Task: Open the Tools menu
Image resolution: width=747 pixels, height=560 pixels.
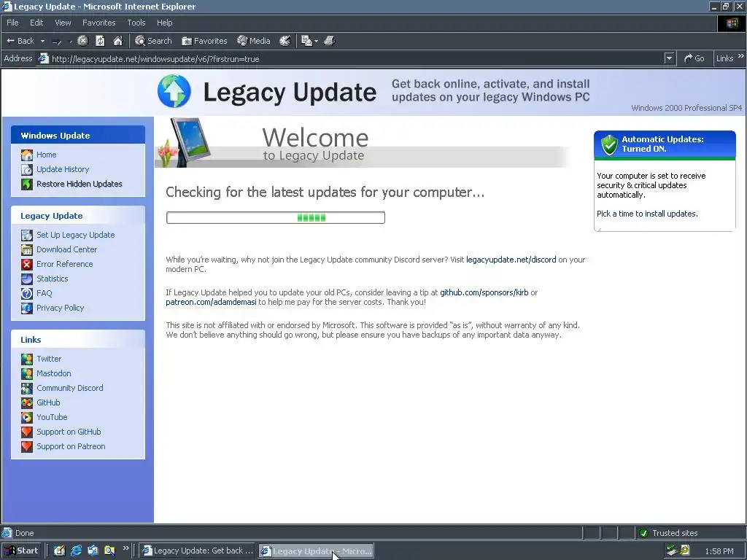Action: point(136,23)
